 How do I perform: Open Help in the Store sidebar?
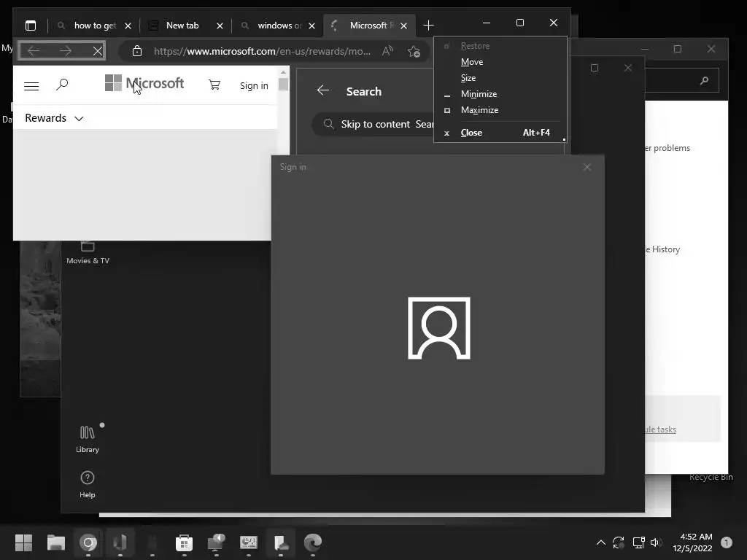88,484
